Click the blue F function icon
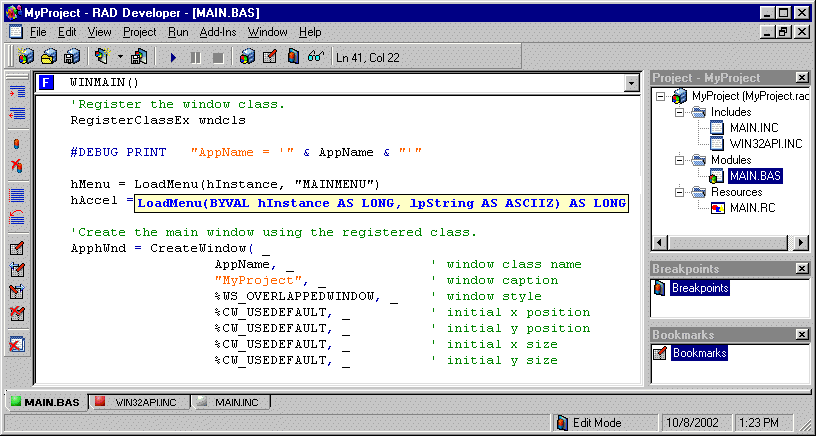This screenshot has width=816, height=436. tap(47, 82)
